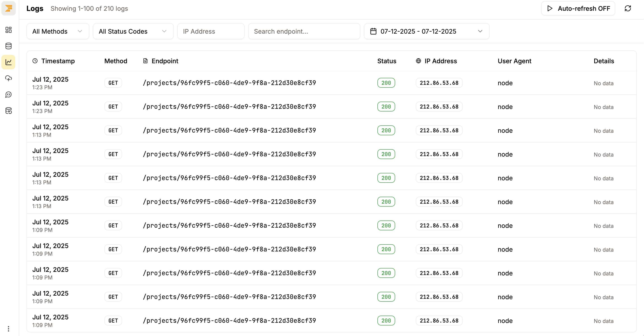Open the date range picker dropdown
This screenshot has width=644, height=336.
[x=426, y=31]
